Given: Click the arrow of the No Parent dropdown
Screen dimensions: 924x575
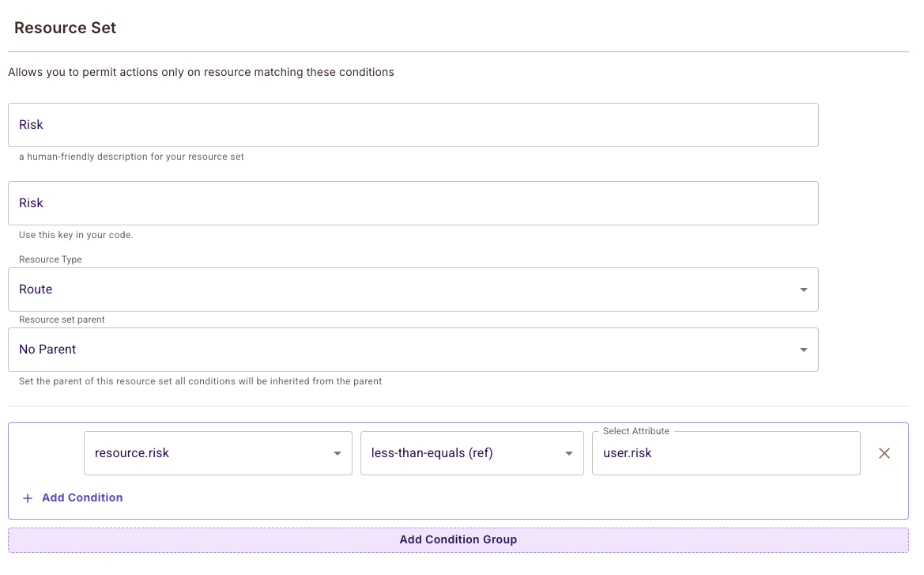Looking at the screenshot, I should 803,350.
